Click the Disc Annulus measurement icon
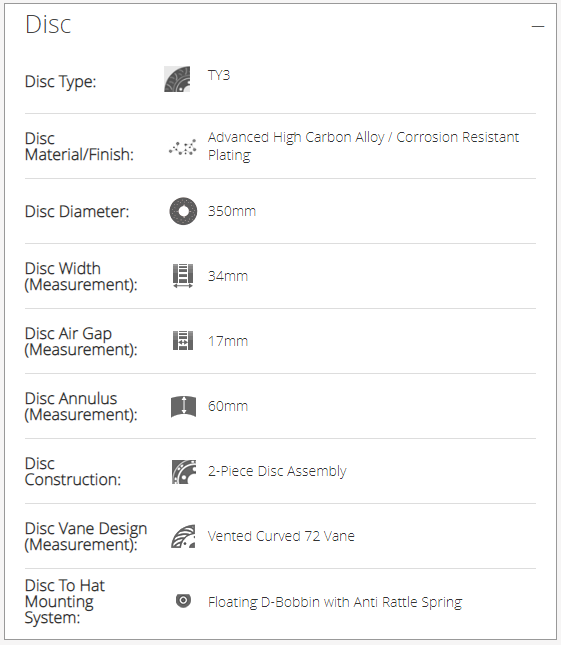Viewport: 561px width, 645px height. click(183, 406)
